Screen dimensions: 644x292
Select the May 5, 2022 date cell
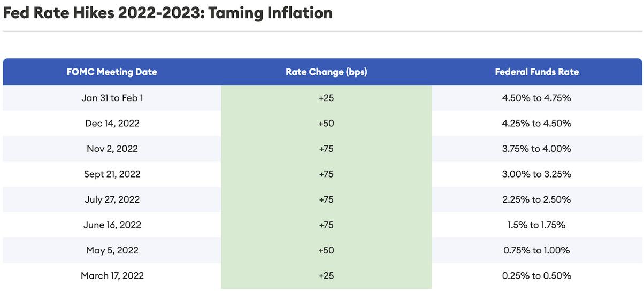tap(112, 250)
